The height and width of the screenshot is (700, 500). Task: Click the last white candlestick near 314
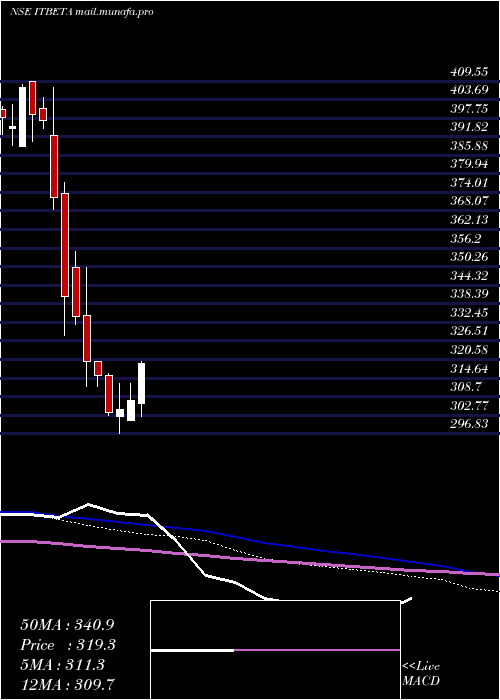coord(142,383)
